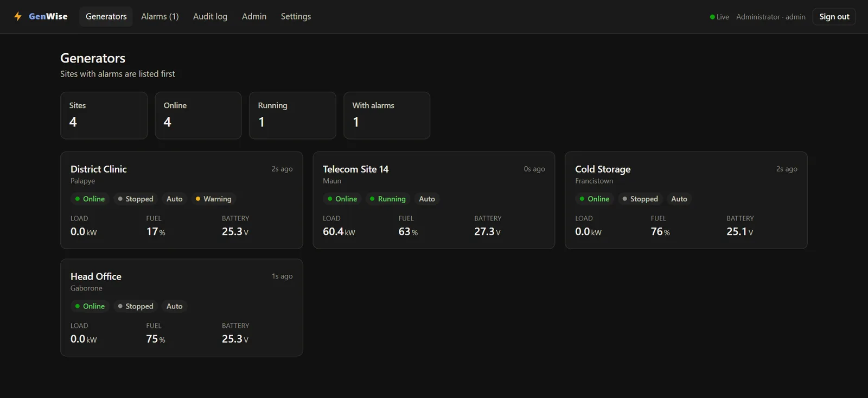
Task: Open the Head Office generator card title
Action: pos(96,277)
